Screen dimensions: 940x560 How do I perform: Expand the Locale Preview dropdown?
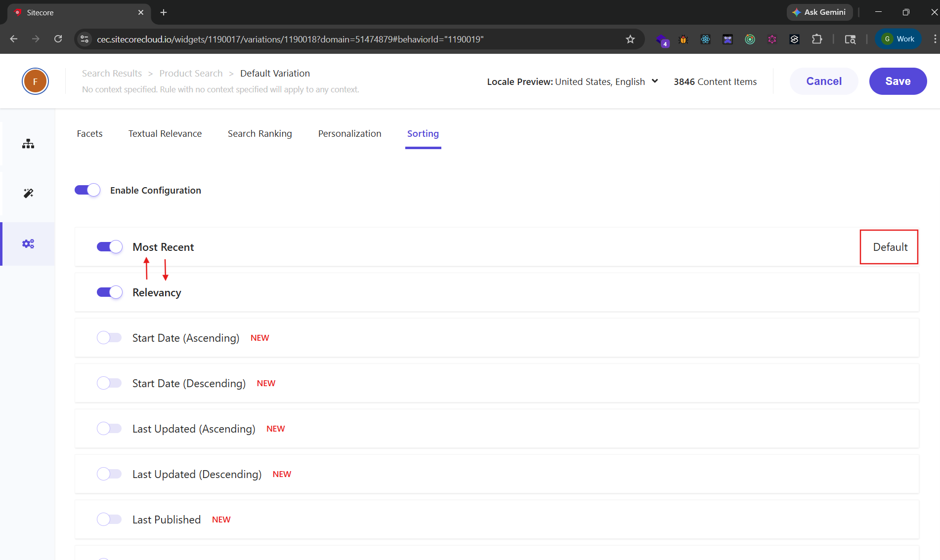(655, 81)
